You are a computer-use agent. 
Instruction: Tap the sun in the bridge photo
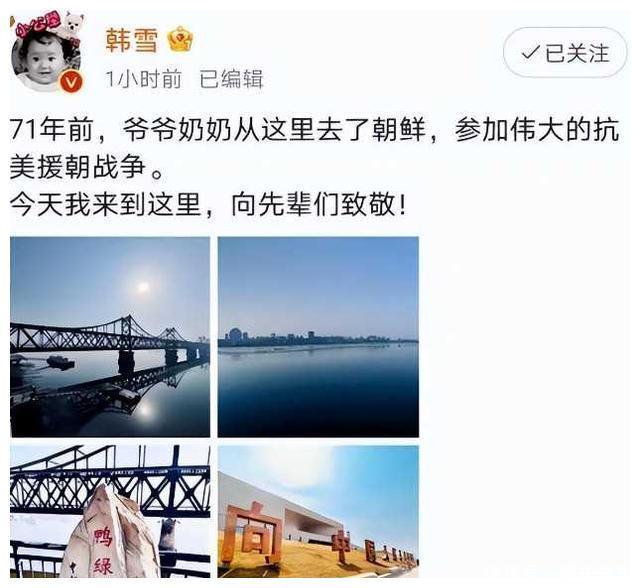coord(142,287)
